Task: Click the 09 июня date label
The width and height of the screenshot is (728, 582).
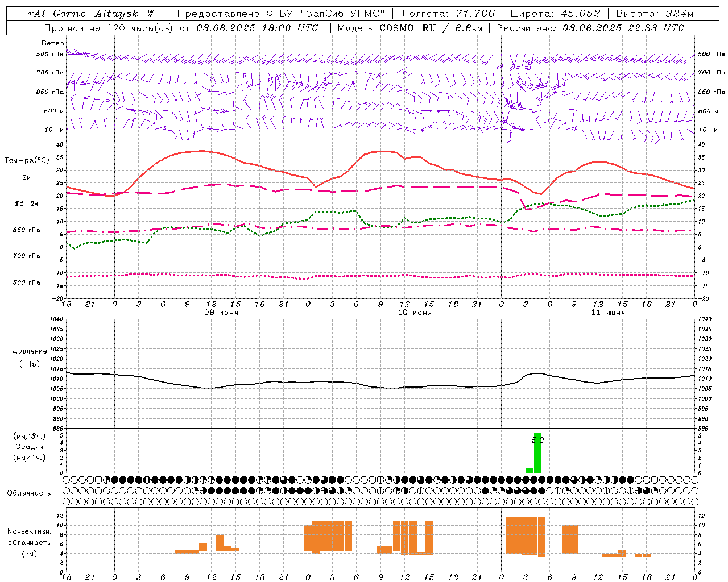Action: (x=221, y=313)
